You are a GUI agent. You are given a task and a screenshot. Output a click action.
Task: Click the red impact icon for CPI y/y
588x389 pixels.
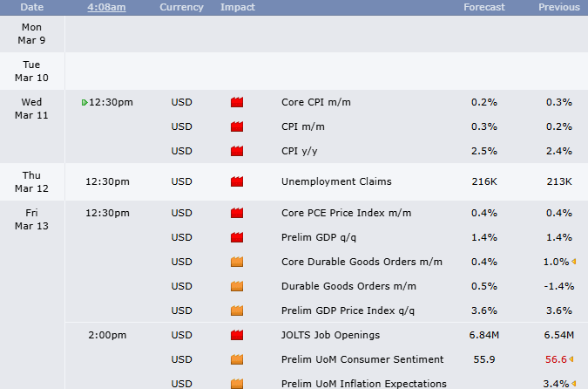[x=237, y=151]
